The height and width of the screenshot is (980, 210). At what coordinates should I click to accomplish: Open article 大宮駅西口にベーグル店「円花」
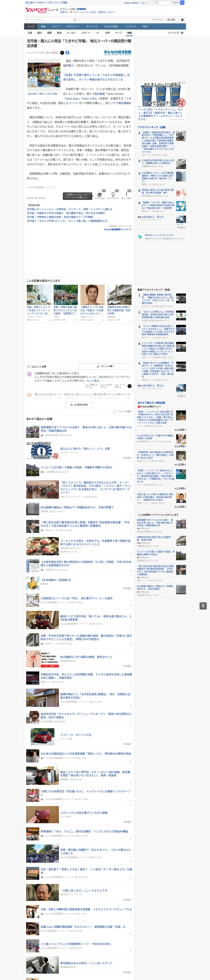(76, 598)
